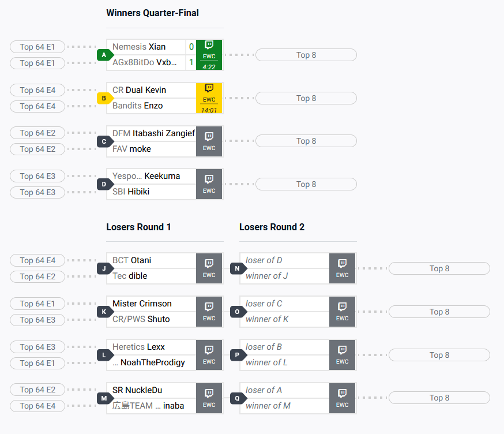Click the match J letter badge
Screen dimensions: 504x434
click(105, 268)
